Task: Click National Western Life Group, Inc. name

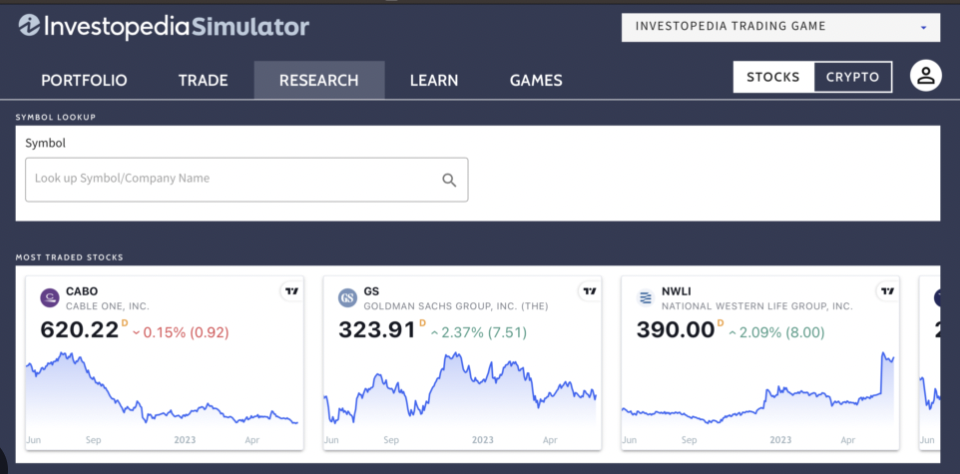Action: [757, 306]
